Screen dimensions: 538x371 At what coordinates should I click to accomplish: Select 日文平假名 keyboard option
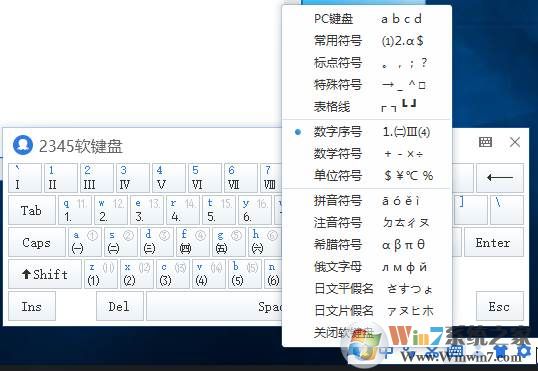[x=366, y=289]
